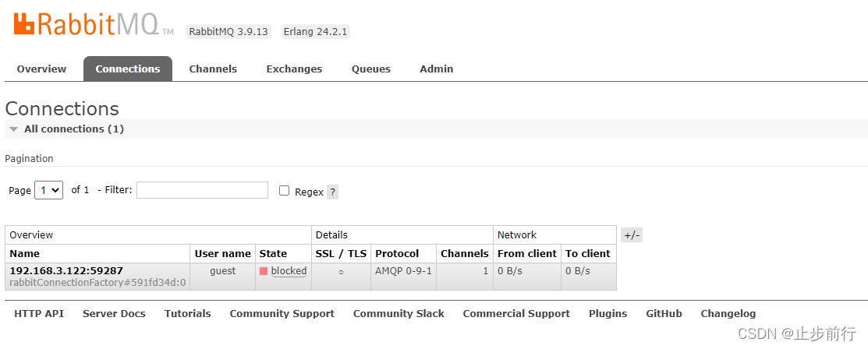Open the Commercial Support link
The height and width of the screenshot is (349, 868).
[x=516, y=314]
